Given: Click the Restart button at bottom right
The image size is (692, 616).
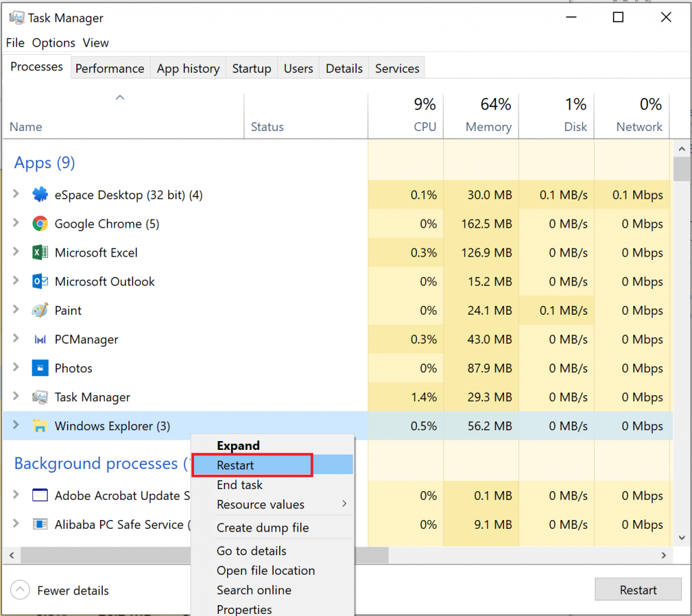Looking at the screenshot, I should coord(638,590).
